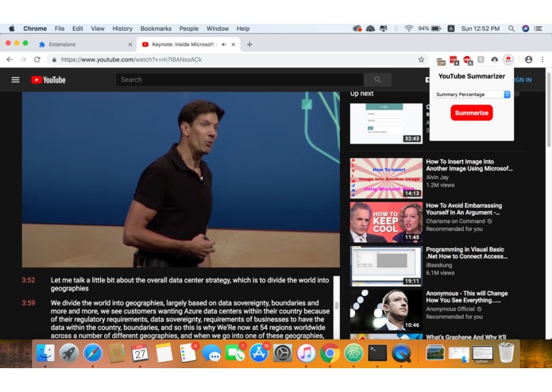Close the Extensions tab

coord(130,44)
